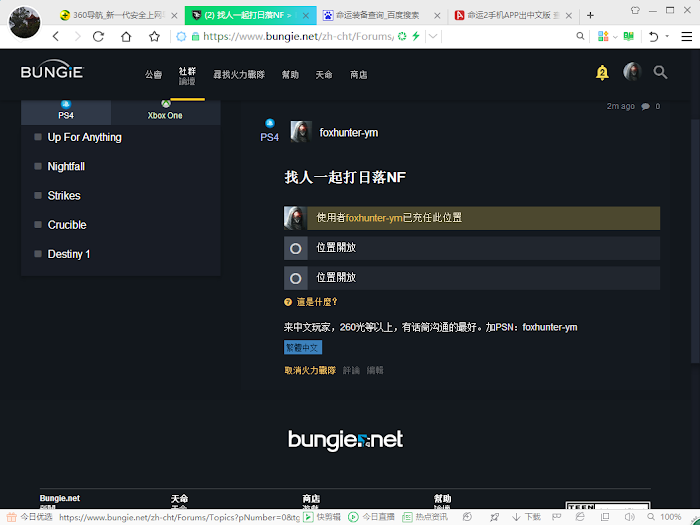Click the post author's avatar thumbnail
The width and height of the screenshot is (700, 525).
tap(301, 132)
